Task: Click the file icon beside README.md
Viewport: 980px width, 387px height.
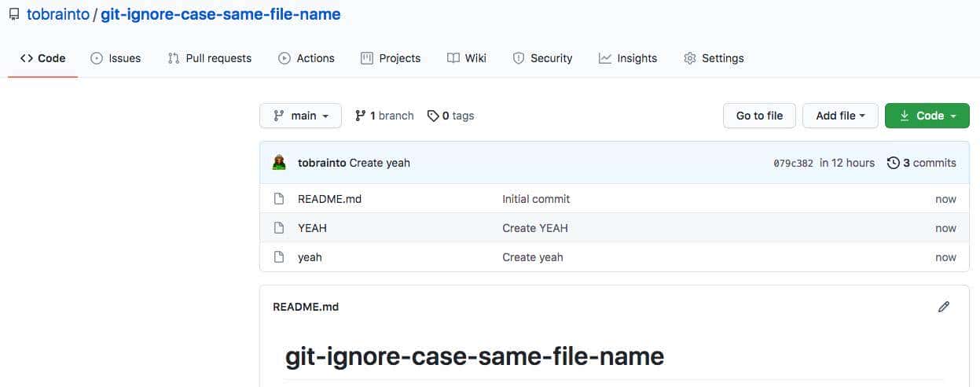Action: (278, 199)
